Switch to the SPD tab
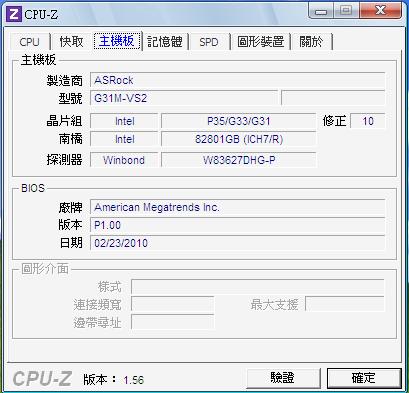This screenshot has height=393, width=409. click(x=209, y=42)
